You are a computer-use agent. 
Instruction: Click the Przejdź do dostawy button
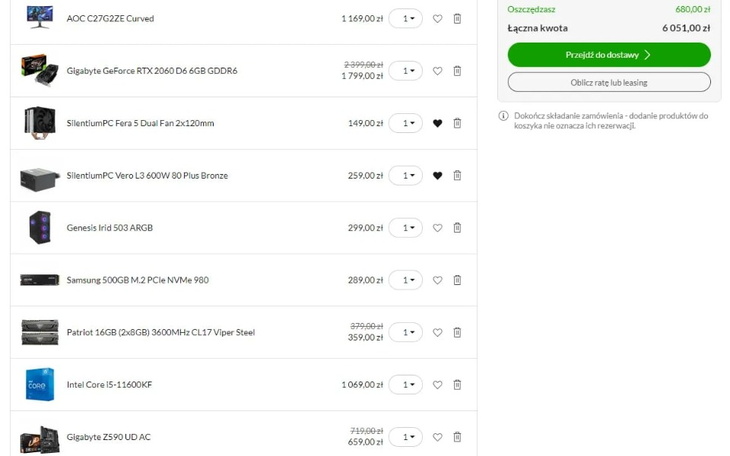pos(609,55)
